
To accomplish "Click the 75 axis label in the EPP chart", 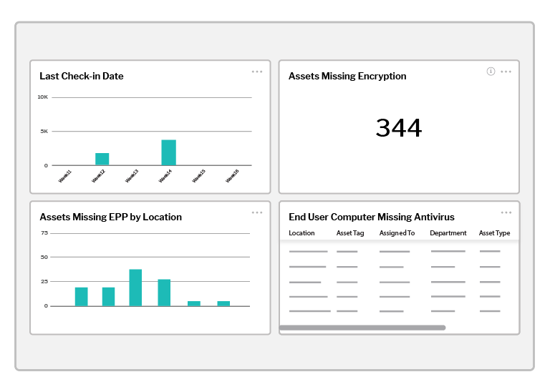I will pyautogui.click(x=44, y=233).
